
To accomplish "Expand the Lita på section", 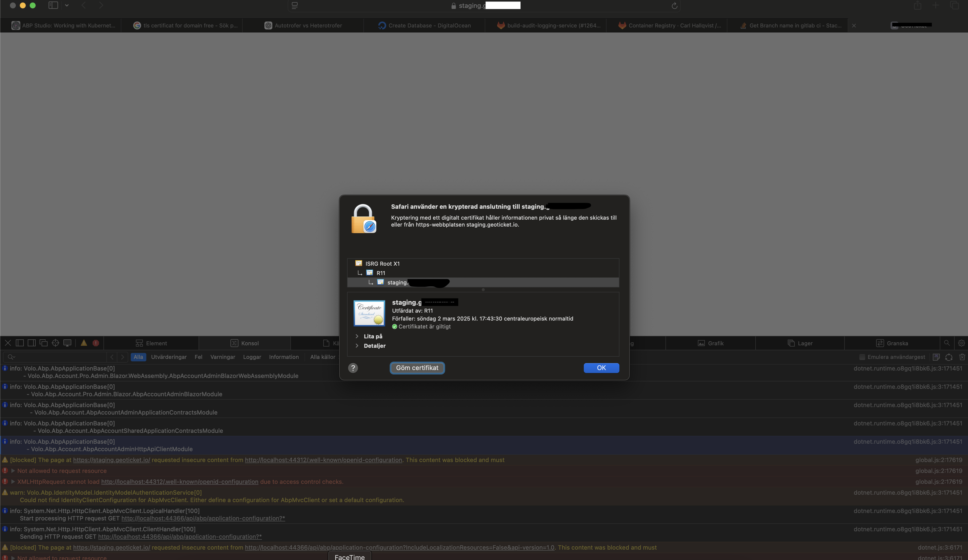I will (x=357, y=336).
